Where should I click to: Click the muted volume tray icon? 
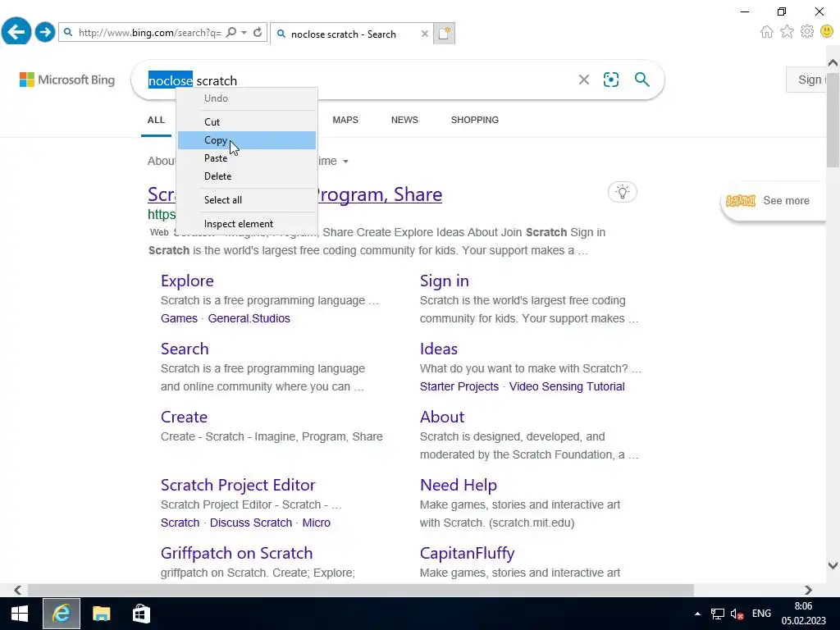[737, 614]
